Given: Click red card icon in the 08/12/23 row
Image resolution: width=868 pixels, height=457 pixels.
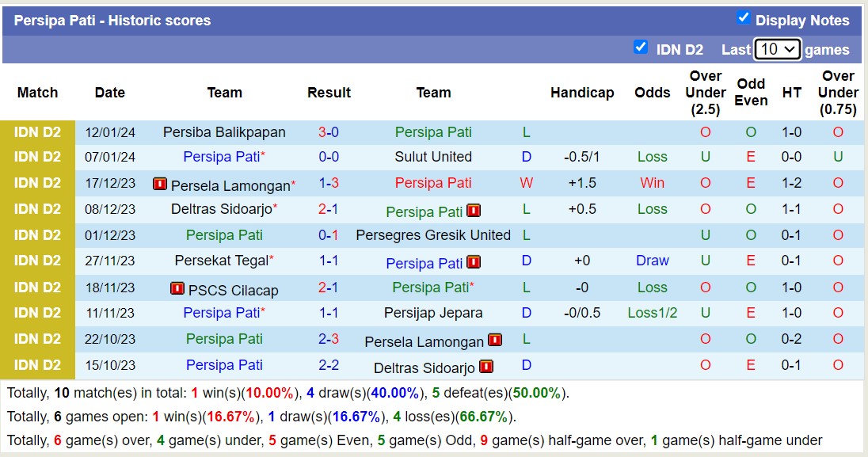Looking at the screenshot, I should click(x=474, y=211).
